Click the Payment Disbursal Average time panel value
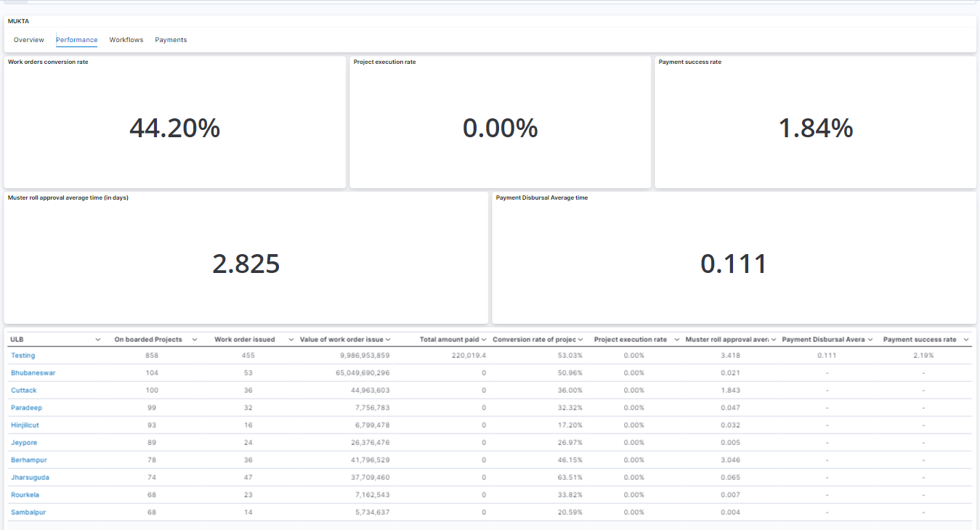980x530 pixels. [x=734, y=264]
